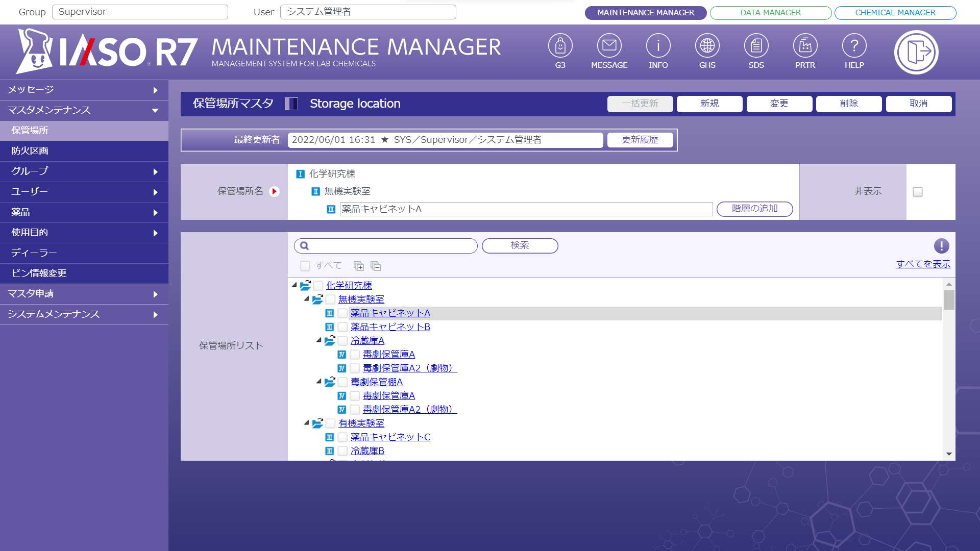Open the G3 icon
This screenshot has width=980, height=551.
pos(560,46)
